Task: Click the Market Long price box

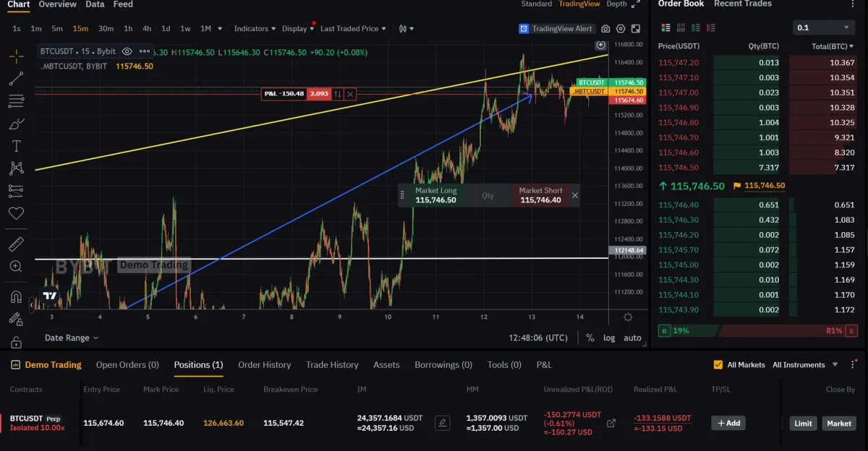Action: [436, 195]
